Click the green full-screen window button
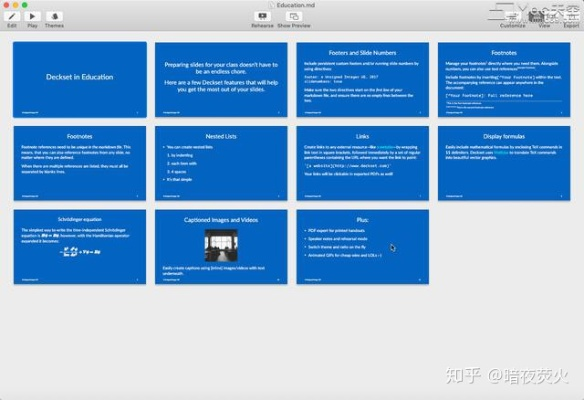 pyautogui.click(x=25, y=5)
